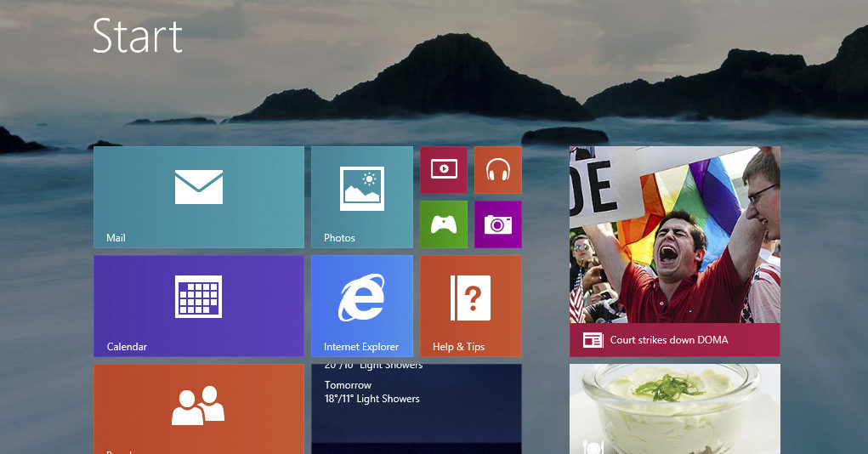Click the Start heading text

tap(137, 36)
